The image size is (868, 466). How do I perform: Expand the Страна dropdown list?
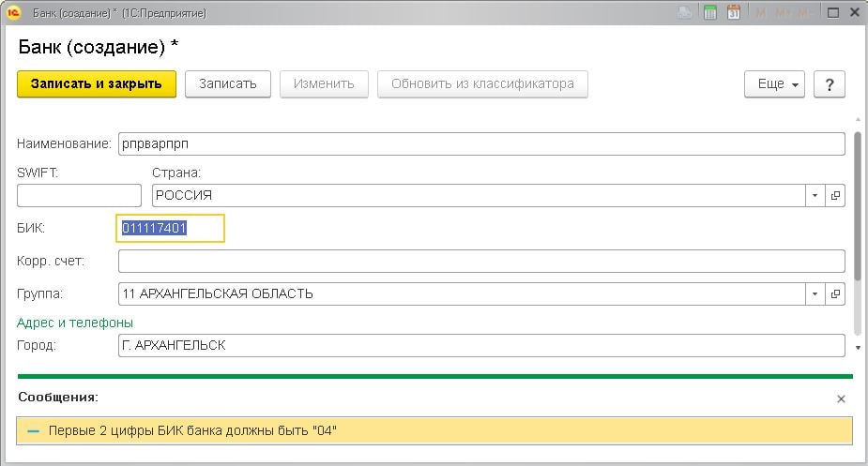pyautogui.click(x=815, y=195)
